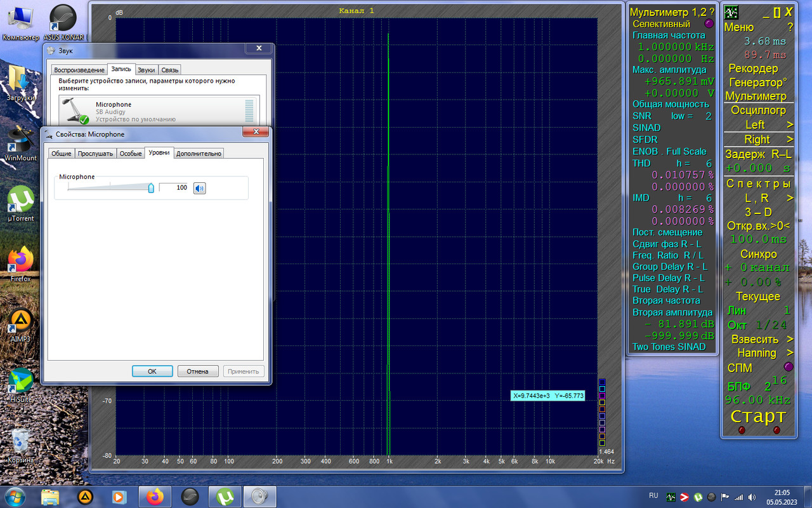The image size is (812, 508).
Task: Launch WinMount from the desktop
Action: (x=20, y=143)
